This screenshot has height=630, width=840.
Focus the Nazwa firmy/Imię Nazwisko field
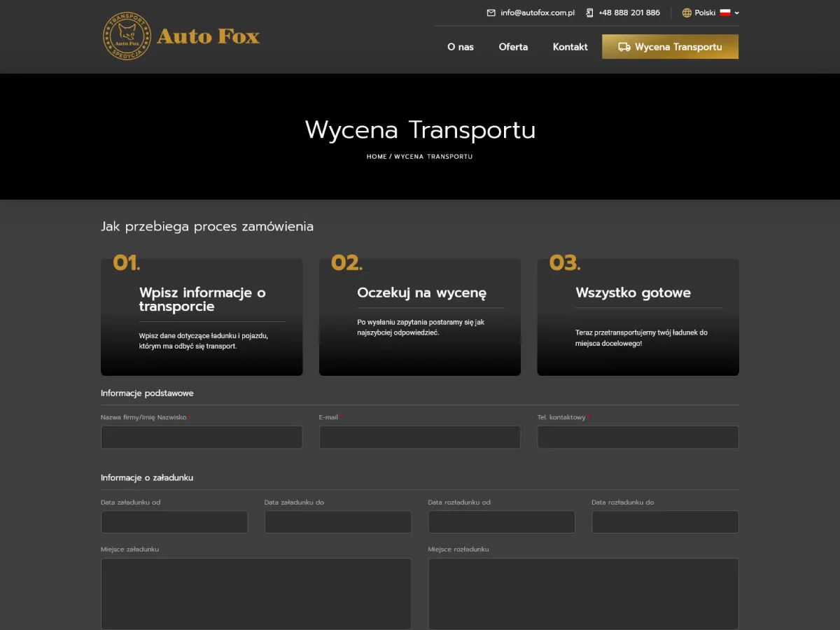(202, 437)
